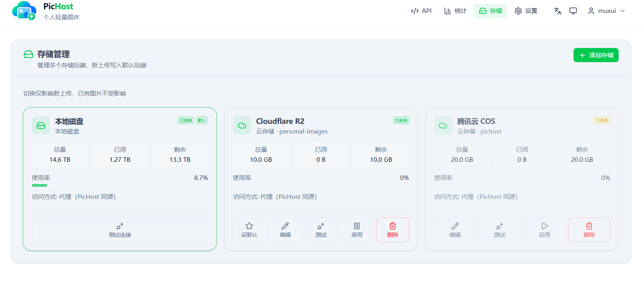Switch to the 存储 storage tab
The image size is (644, 282).
[x=491, y=11]
